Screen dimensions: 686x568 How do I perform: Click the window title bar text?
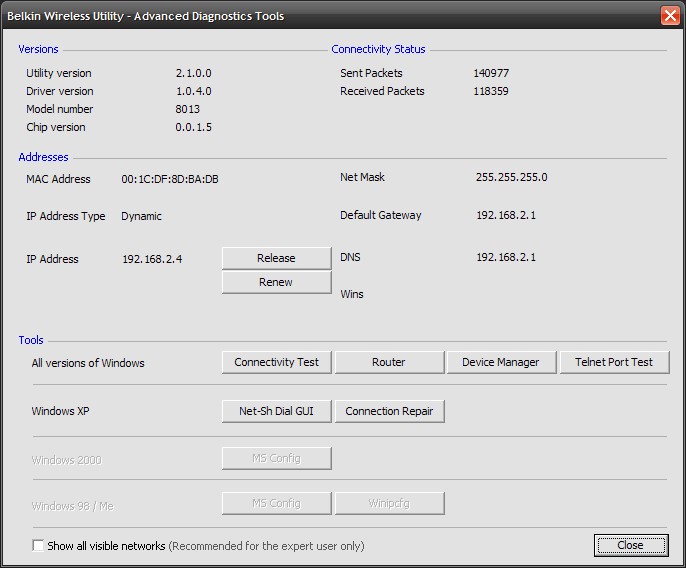146,16
